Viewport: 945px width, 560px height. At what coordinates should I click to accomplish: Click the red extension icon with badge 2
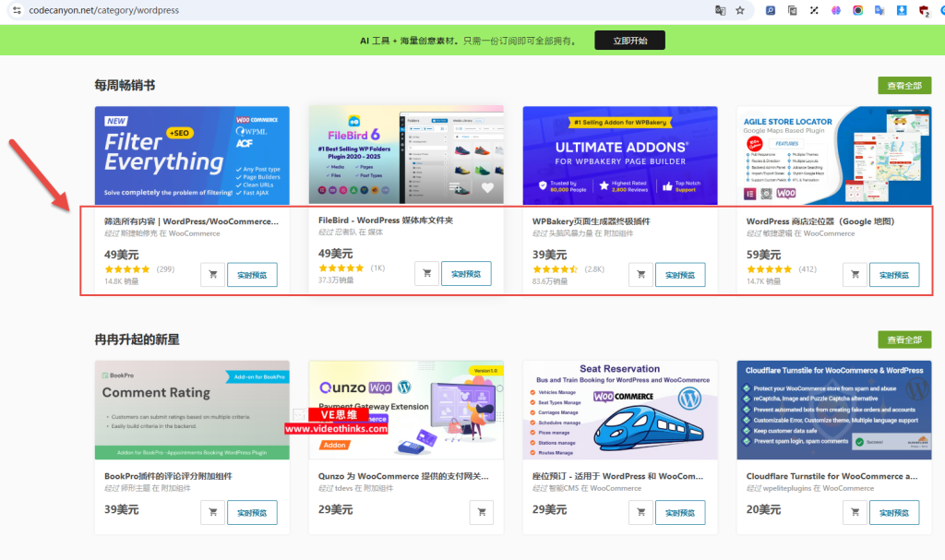click(x=924, y=9)
